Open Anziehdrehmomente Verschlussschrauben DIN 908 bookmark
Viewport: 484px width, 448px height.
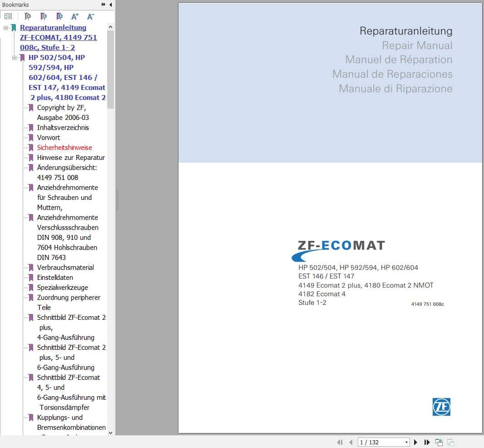[68, 237]
